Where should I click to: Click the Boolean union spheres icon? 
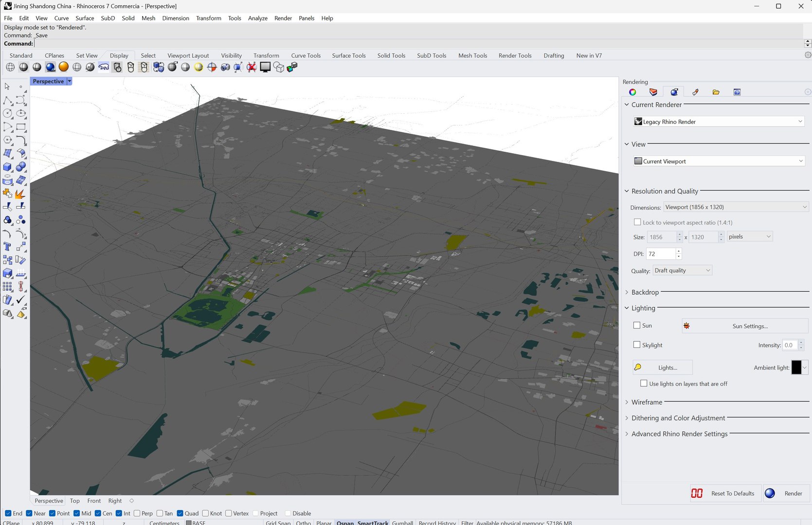coord(21,167)
